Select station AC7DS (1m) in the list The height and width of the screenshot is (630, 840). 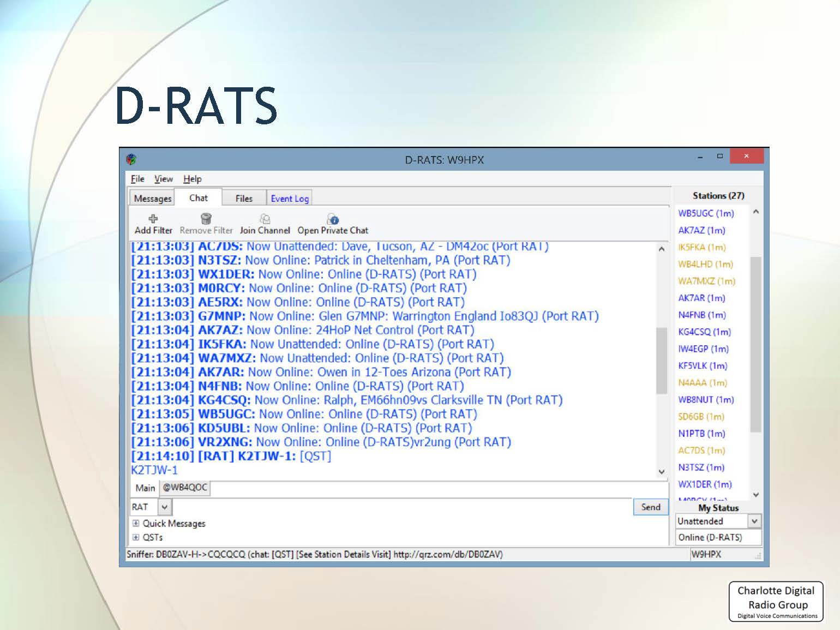(701, 450)
